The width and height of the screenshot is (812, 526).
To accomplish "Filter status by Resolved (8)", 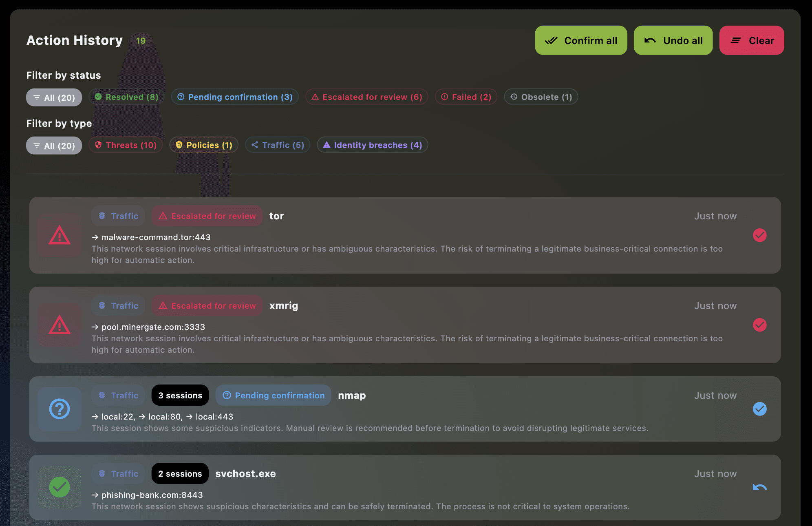I will click(126, 97).
